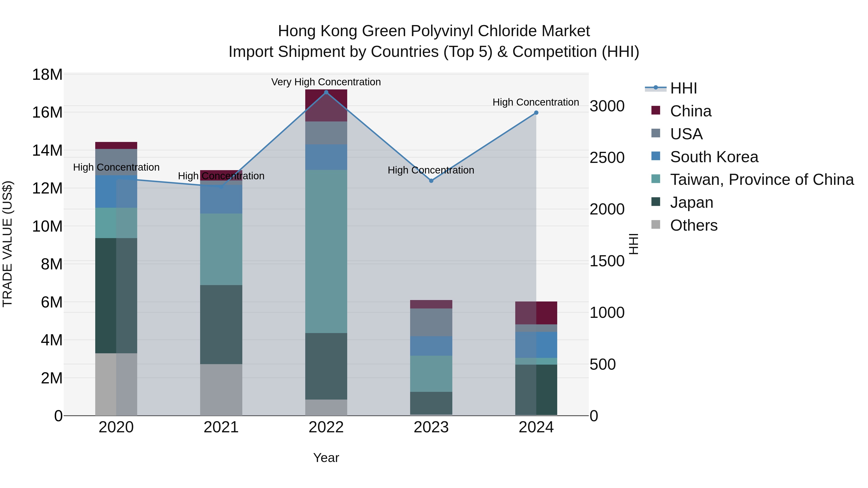868x488 pixels.
Task: Click the 1500 HHI axis tick label
Action: tap(607, 261)
